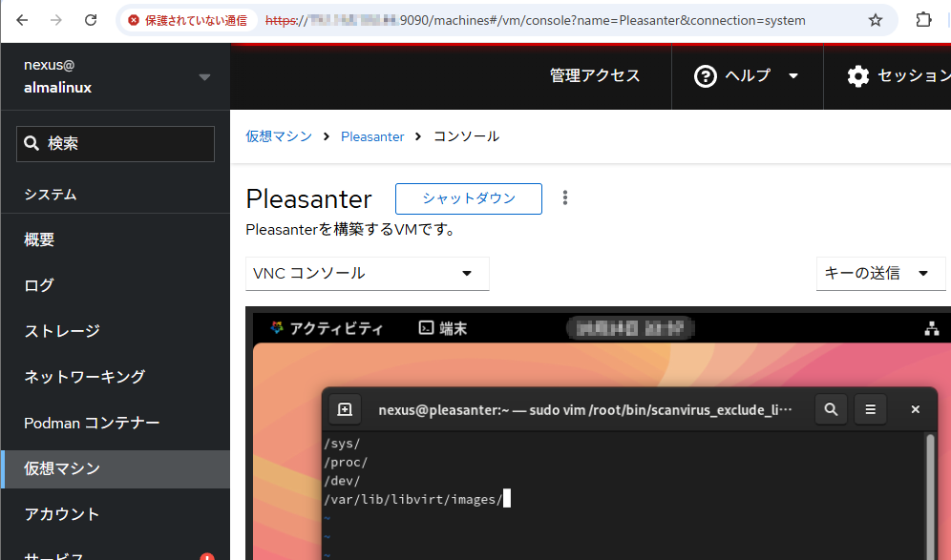Viewport: 951px width, 560px height.
Task: Open search in the terminal window
Action: [831, 409]
